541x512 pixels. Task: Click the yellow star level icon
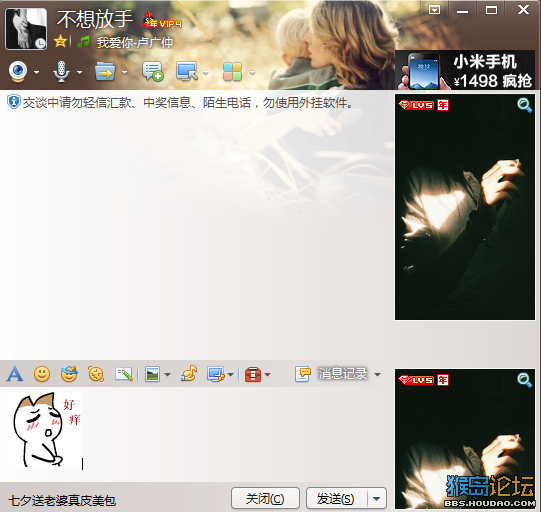tap(60, 41)
